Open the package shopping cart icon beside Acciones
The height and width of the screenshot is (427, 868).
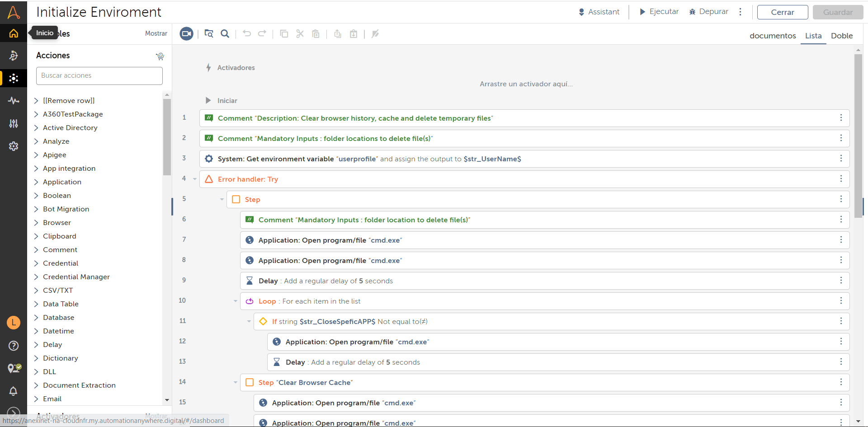pyautogui.click(x=160, y=56)
